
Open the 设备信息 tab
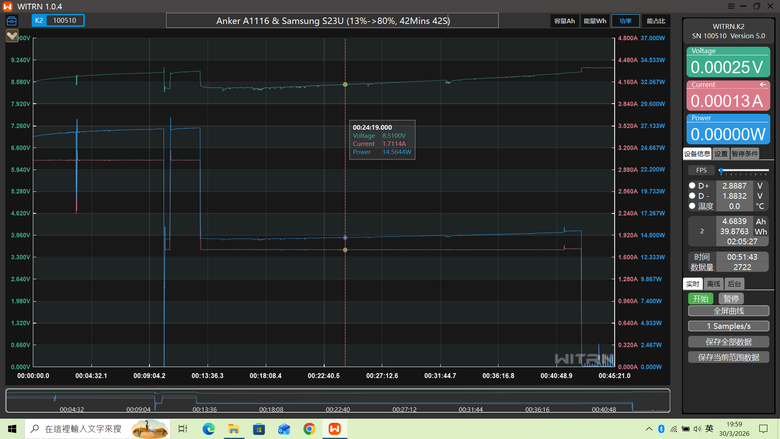click(696, 154)
